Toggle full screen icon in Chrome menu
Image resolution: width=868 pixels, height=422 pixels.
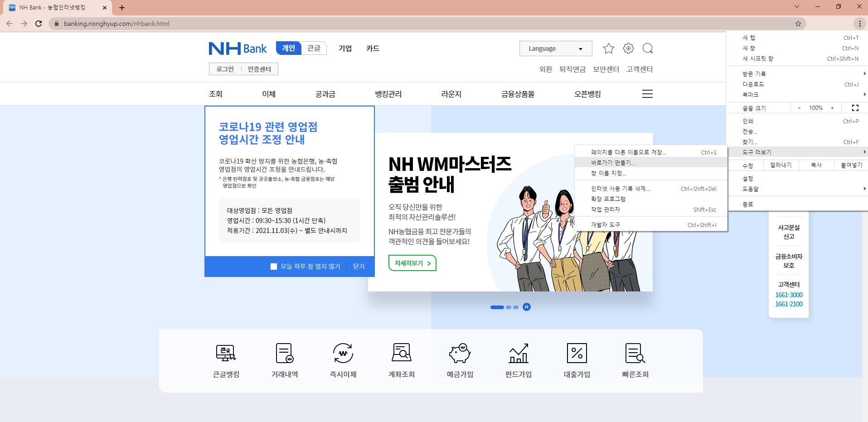click(x=855, y=108)
